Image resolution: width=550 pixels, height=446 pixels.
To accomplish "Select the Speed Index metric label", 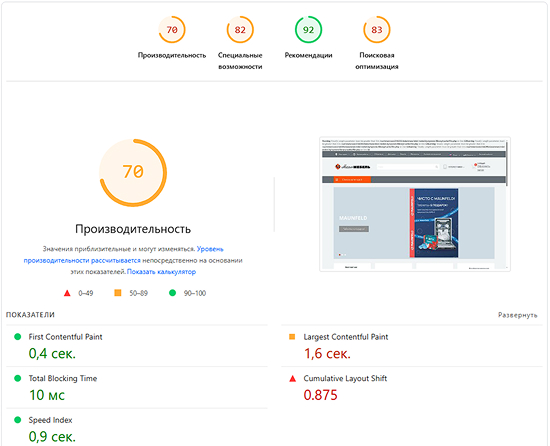I will tap(50, 420).
